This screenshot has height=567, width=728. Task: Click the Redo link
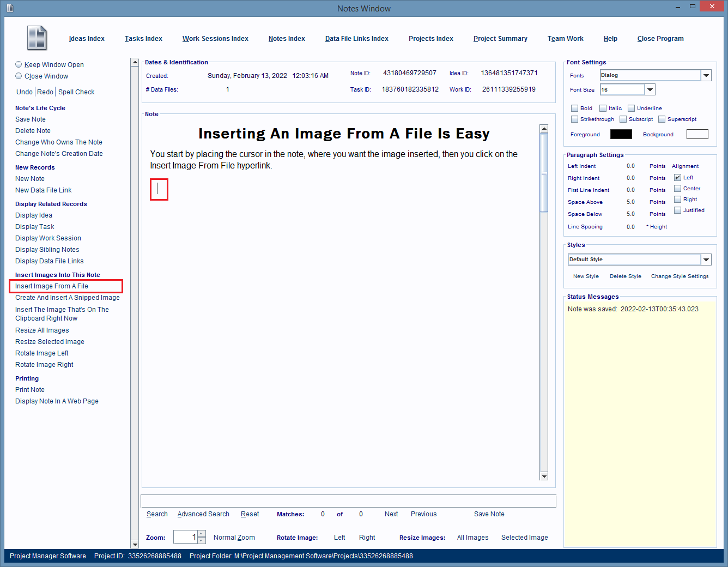click(x=45, y=92)
